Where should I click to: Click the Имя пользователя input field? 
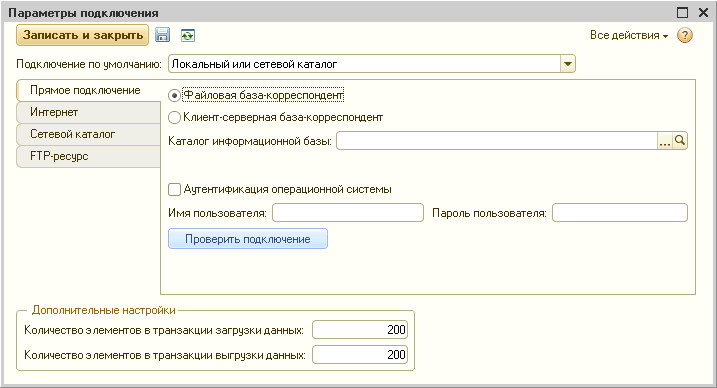pyautogui.click(x=348, y=213)
